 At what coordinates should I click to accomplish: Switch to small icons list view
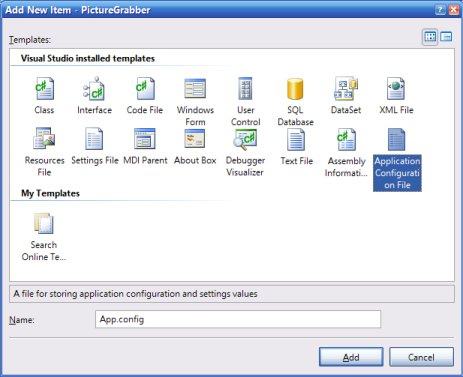tap(446, 37)
